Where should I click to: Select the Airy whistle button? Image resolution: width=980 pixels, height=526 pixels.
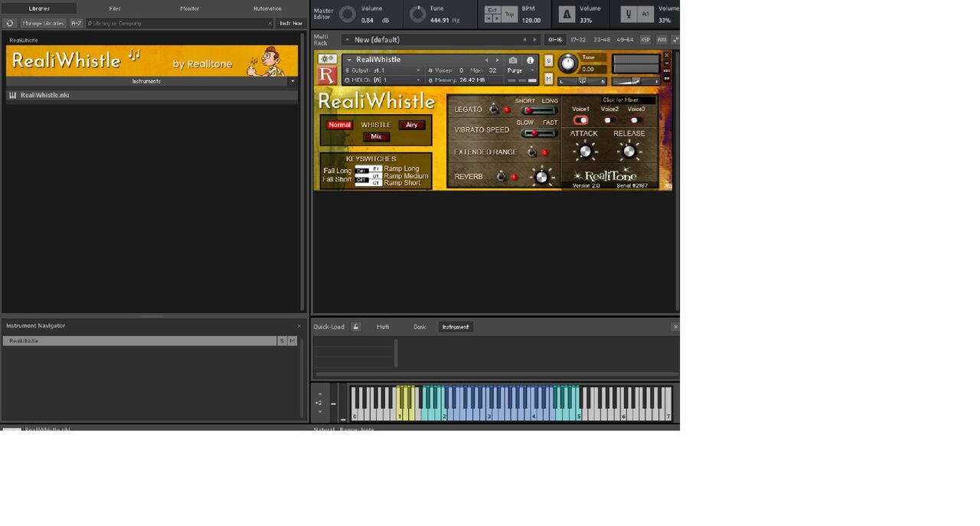click(412, 125)
